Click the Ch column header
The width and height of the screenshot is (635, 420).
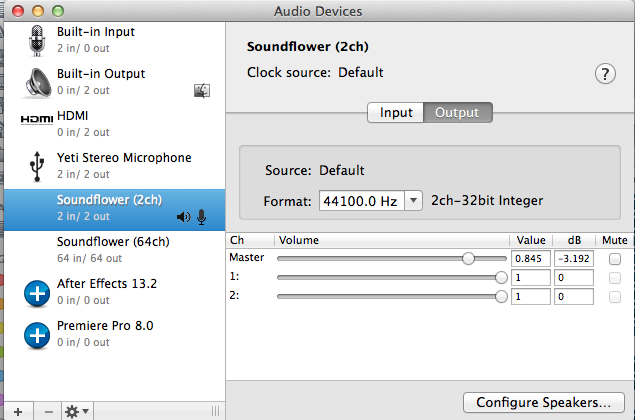250,240
